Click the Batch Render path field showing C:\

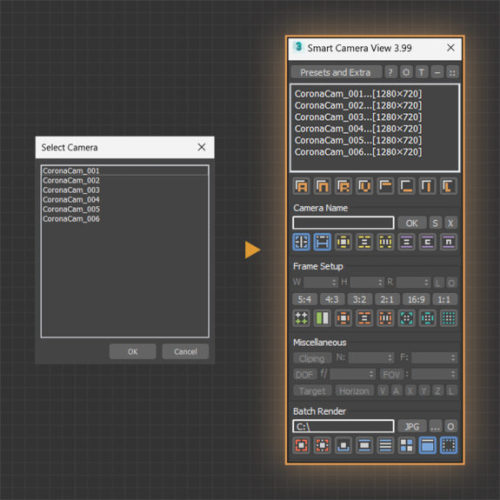[x=343, y=426]
